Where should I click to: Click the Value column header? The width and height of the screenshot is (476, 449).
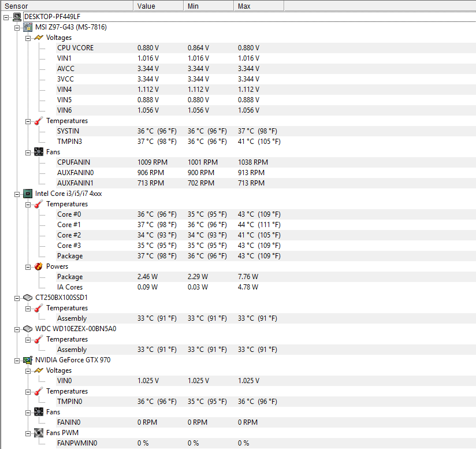[x=158, y=6]
